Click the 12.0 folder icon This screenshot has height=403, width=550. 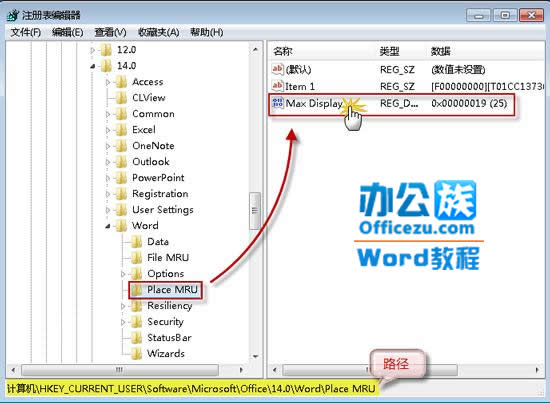[x=106, y=50]
